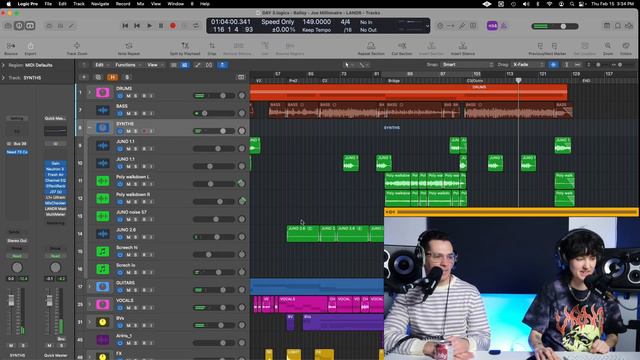Click the BVs track yellow icon
Viewport: 640px width, 360px height.
click(102, 322)
